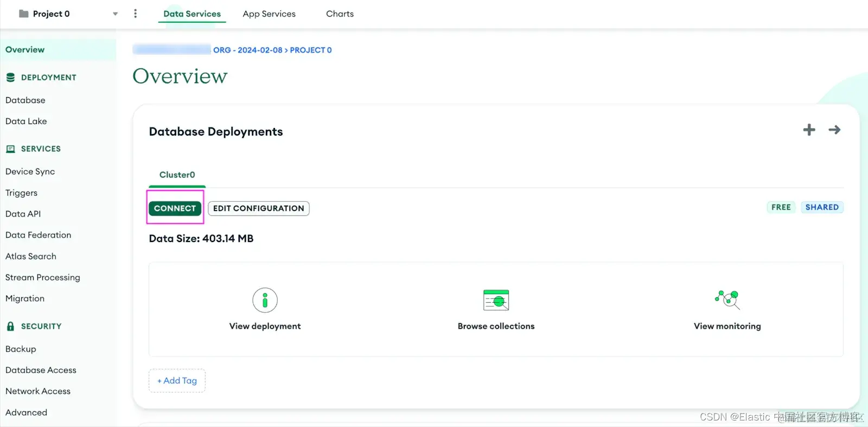Click the Browse collections label
Image resolution: width=868 pixels, height=427 pixels.
[x=496, y=326]
